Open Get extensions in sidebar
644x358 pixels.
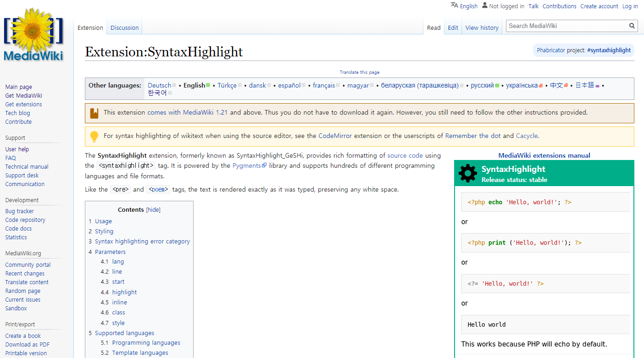[23, 105]
